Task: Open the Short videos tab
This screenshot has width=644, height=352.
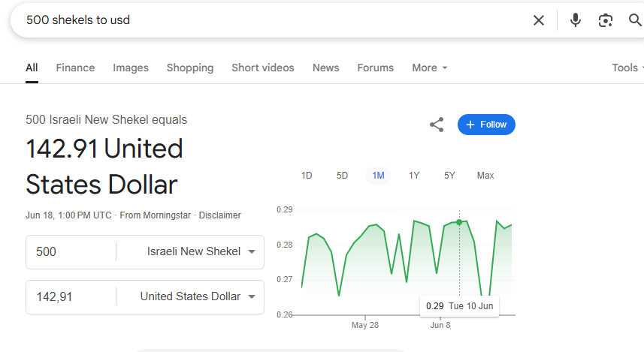Action: click(x=263, y=68)
